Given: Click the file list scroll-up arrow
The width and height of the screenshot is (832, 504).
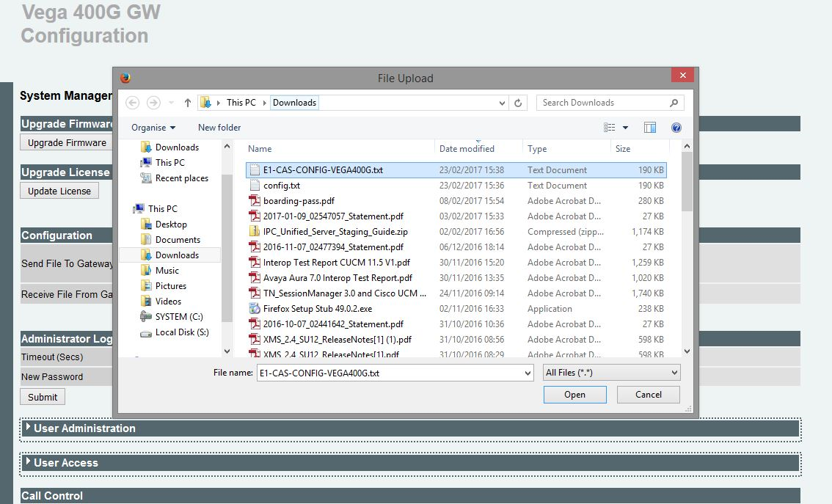Looking at the screenshot, I should click(687, 146).
